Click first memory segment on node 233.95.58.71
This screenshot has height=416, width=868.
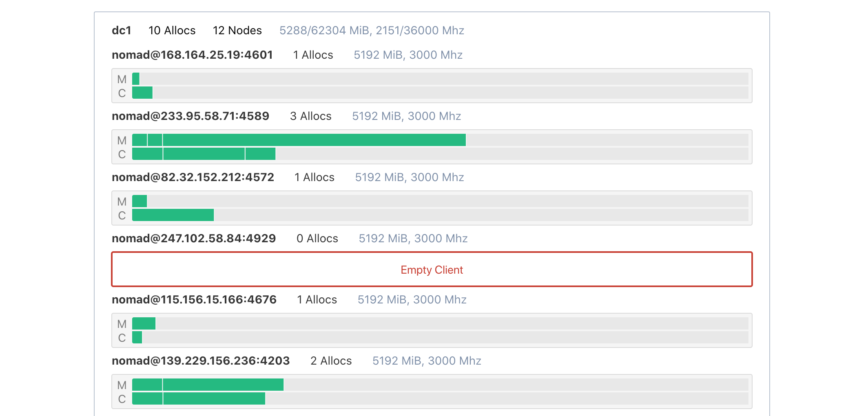pyautogui.click(x=139, y=140)
